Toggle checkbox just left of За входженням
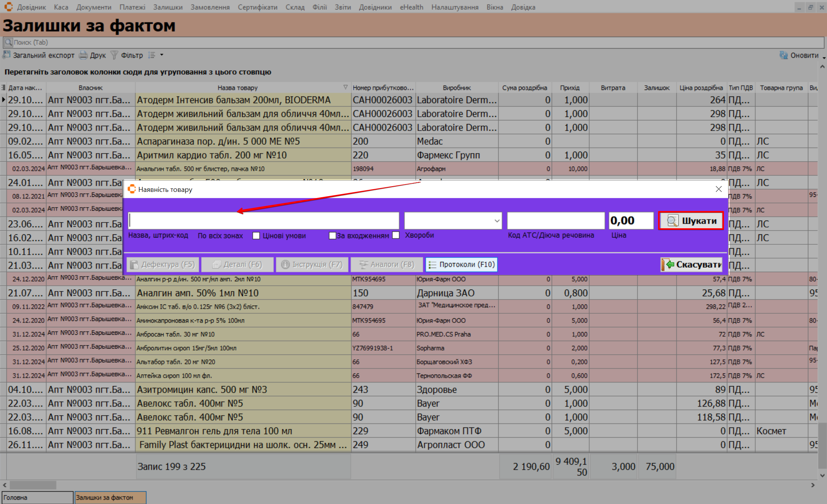This screenshot has width=827, height=504. tap(332, 236)
